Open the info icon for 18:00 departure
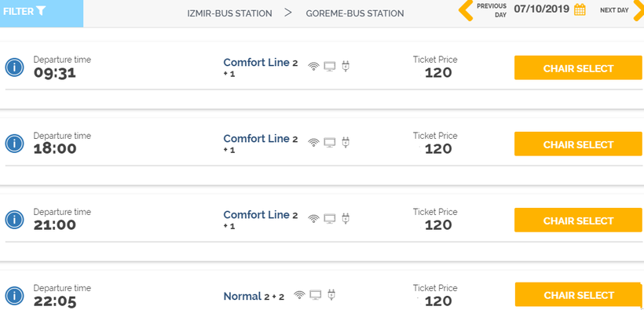The width and height of the screenshot is (644, 310). tap(14, 144)
